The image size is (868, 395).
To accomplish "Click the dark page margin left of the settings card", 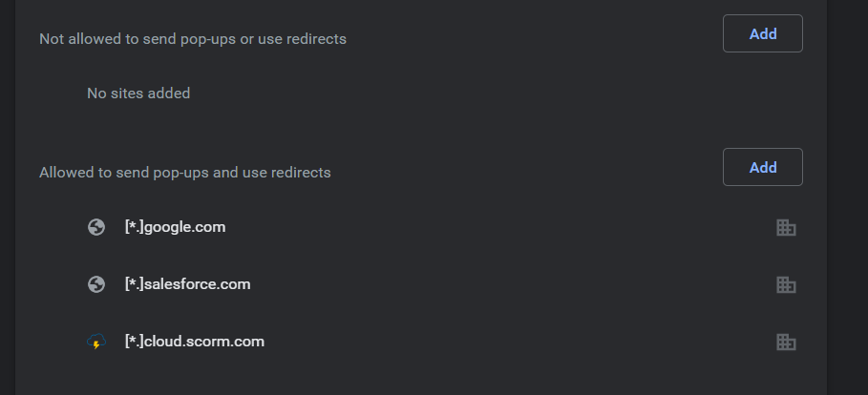I will pyautogui.click(x=7, y=191).
